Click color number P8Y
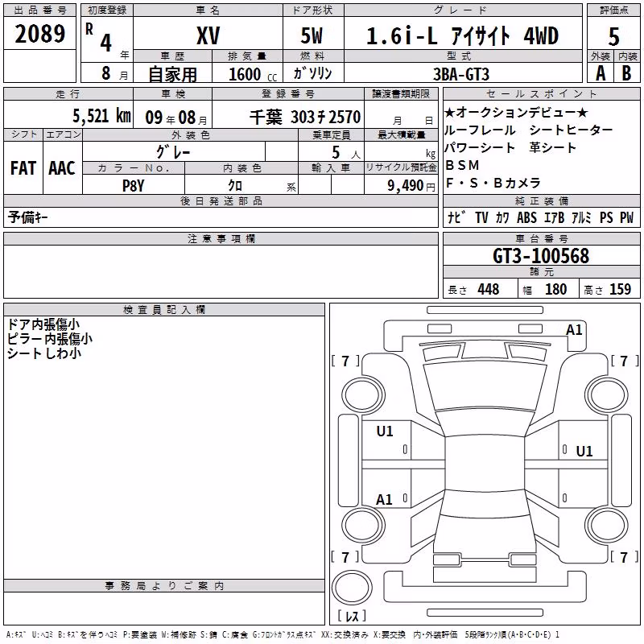The width and height of the screenshot is (644, 644). [133, 186]
